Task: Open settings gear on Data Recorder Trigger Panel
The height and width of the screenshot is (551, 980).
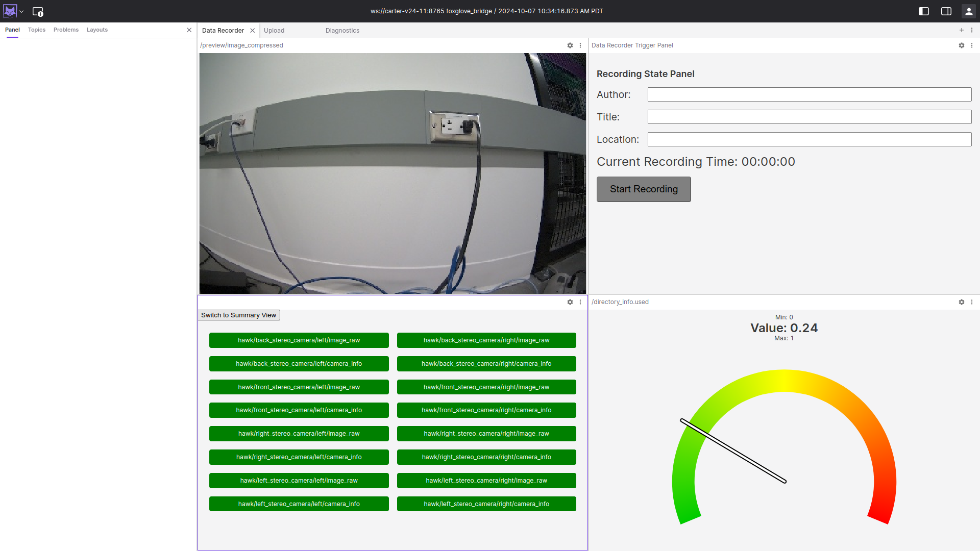Action: tap(962, 45)
